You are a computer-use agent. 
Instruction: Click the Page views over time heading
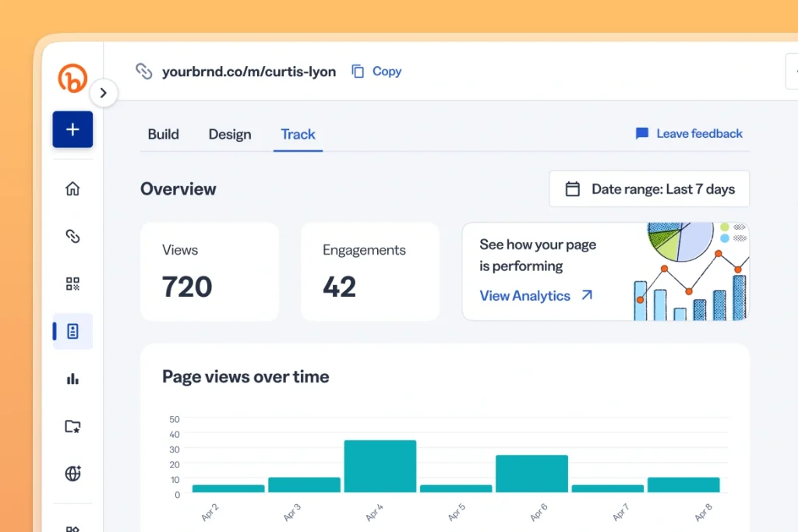pos(245,377)
